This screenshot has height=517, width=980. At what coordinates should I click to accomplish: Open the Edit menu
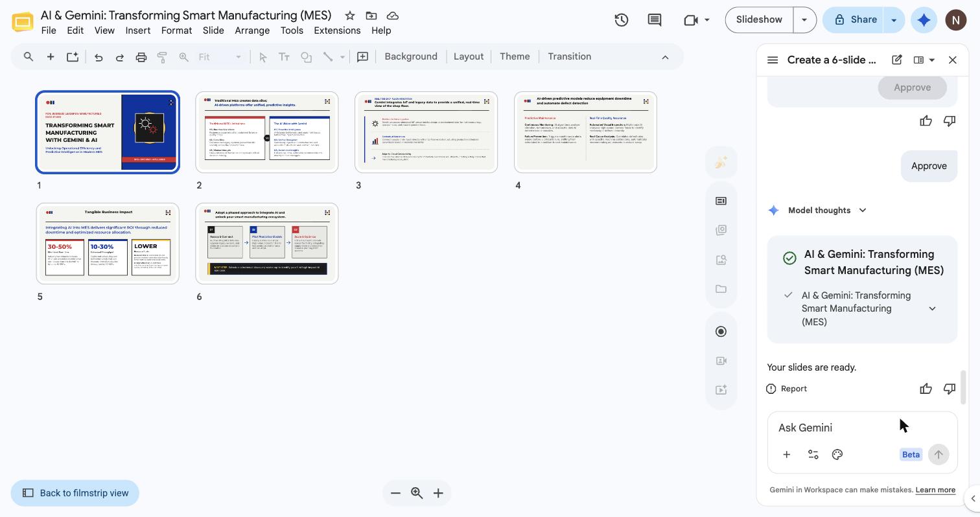pos(75,30)
